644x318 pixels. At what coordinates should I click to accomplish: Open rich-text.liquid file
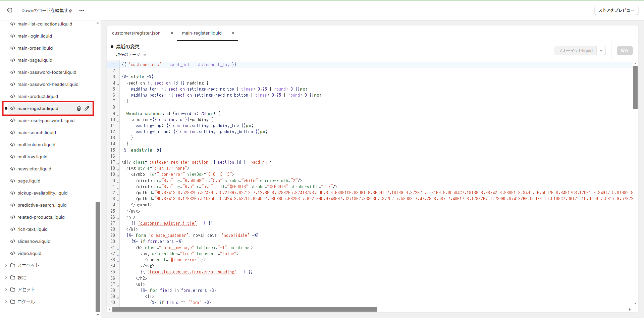(x=32, y=229)
